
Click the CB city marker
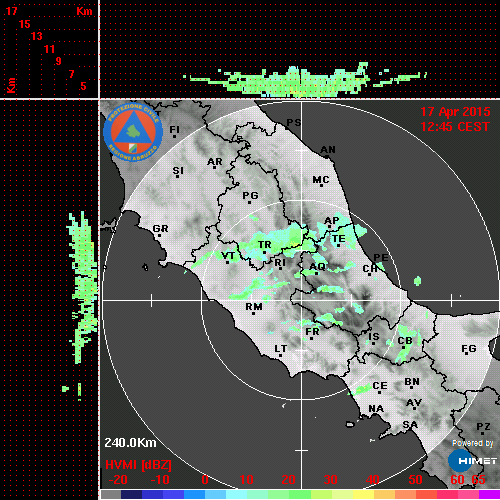point(404,348)
